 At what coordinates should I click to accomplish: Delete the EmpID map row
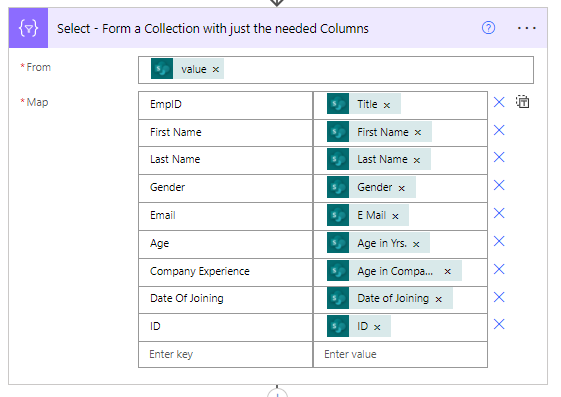(499, 102)
